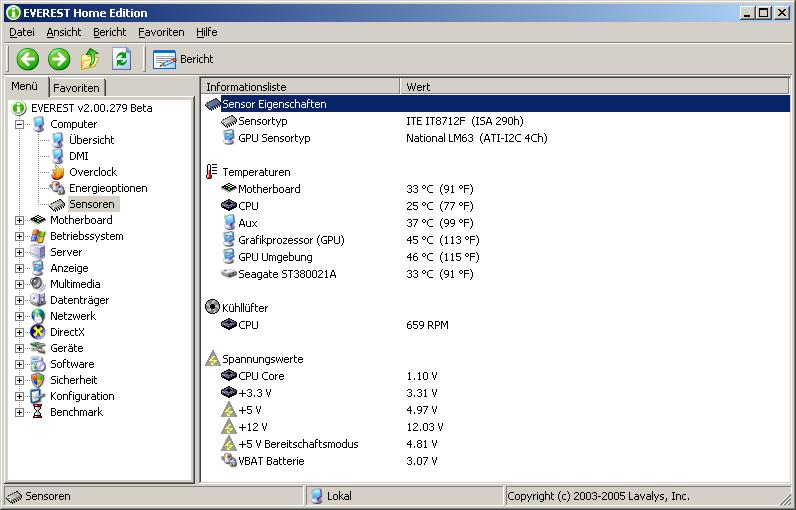Click the Multimedia speaker icon

coord(38,284)
